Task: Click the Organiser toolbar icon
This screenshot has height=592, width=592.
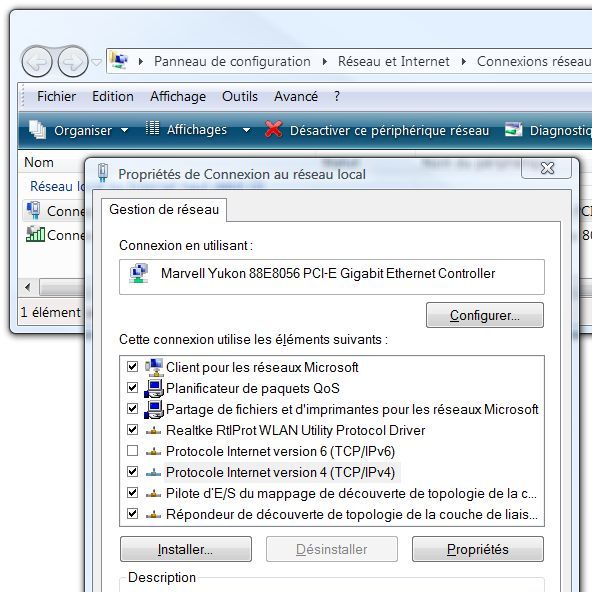Action: (x=37, y=130)
